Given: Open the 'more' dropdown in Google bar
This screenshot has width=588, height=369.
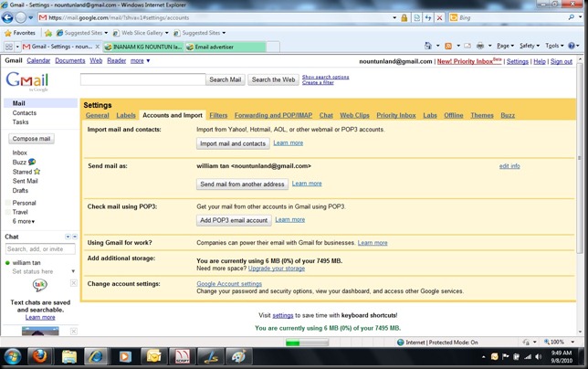Looking at the screenshot, I should coord(140,61).
